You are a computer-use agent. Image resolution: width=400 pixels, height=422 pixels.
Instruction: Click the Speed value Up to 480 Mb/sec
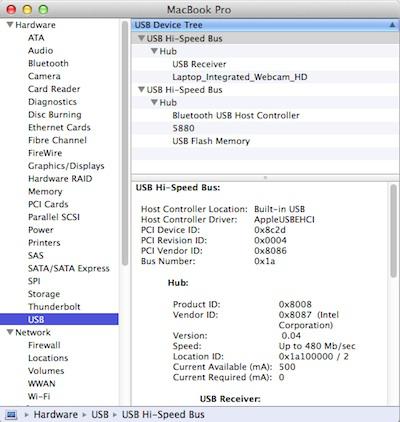coord(317,346)
